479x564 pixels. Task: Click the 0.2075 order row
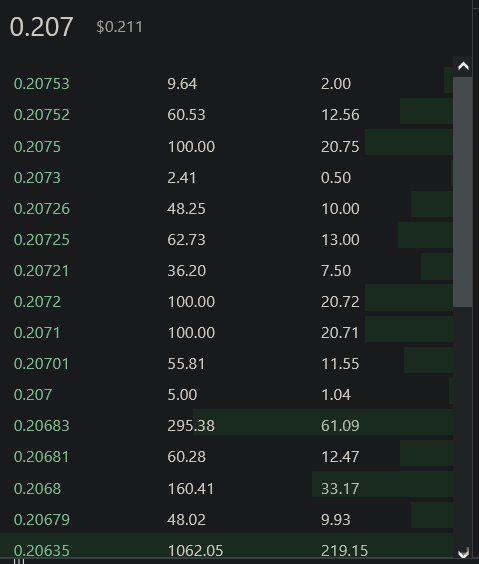pyautogui.click(x=227, y=146)
